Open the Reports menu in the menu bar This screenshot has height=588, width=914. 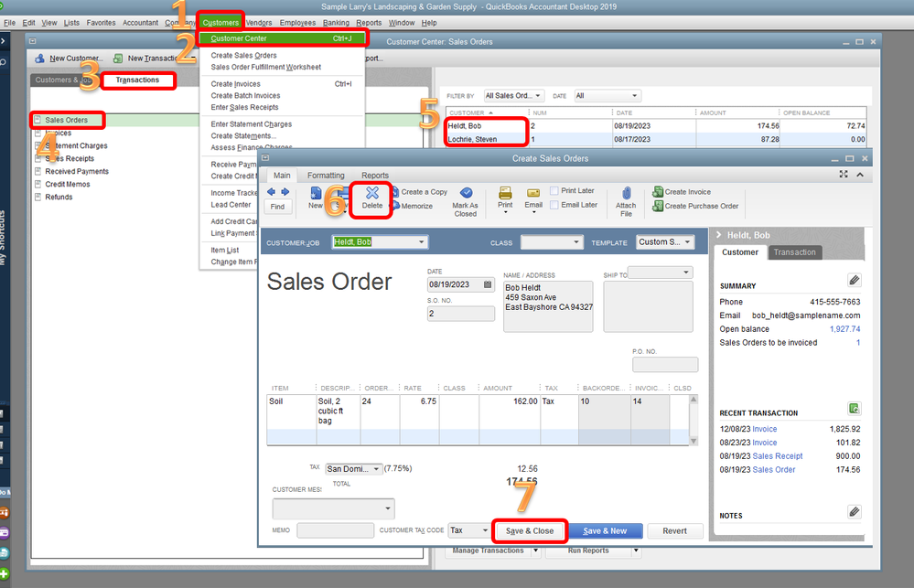[x=369, y=23]
